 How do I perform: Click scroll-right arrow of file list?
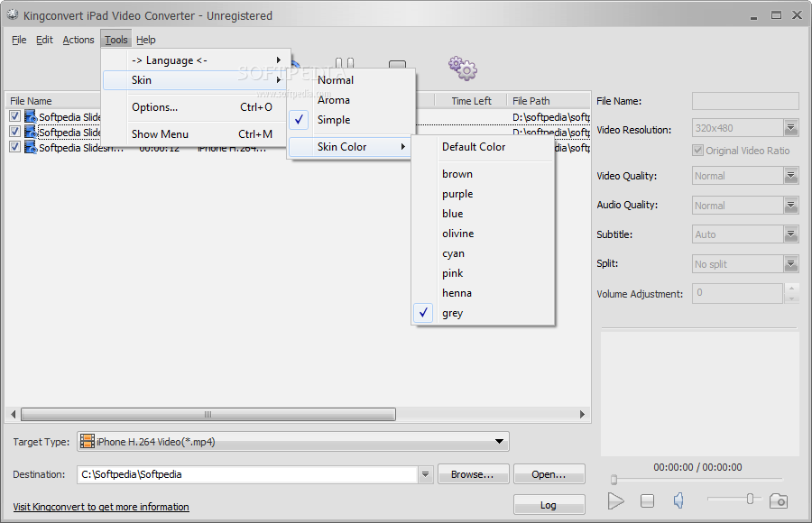pyautogui.click(x=582, y=414)
